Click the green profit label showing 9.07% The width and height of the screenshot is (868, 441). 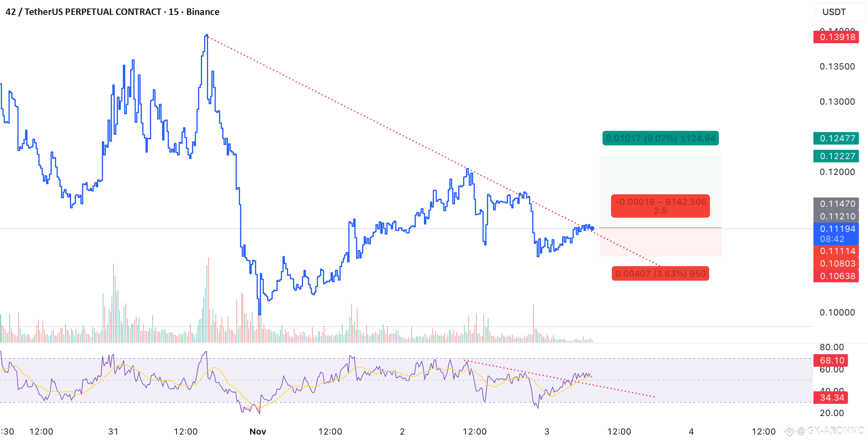(x=660, y=139)
